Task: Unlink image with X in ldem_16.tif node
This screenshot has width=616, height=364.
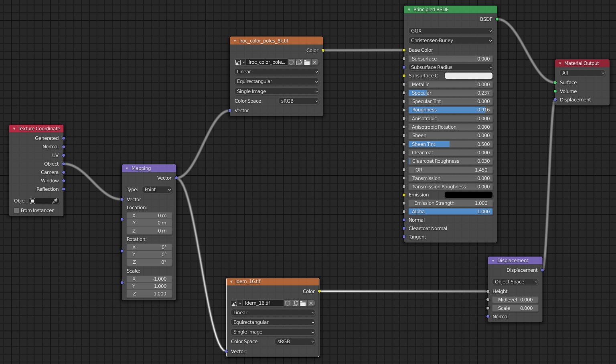Action: (x=311, y=303)
